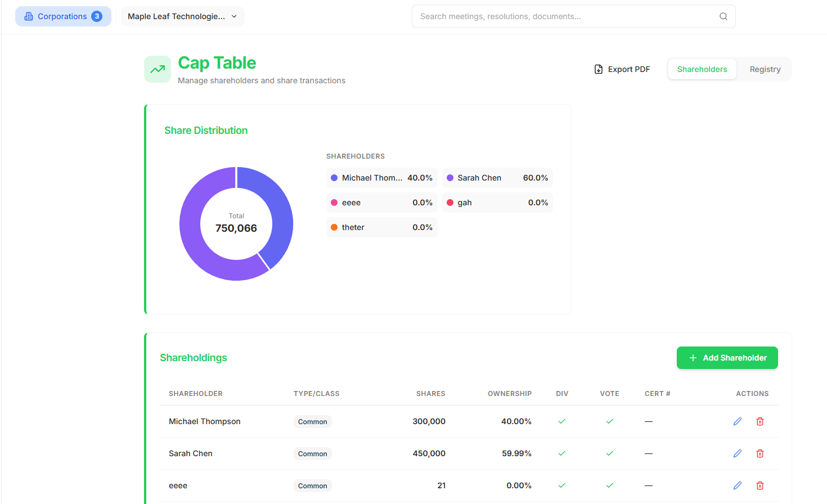
Task: Click the eeee row dividend checkmark
Action: (561, 485)
